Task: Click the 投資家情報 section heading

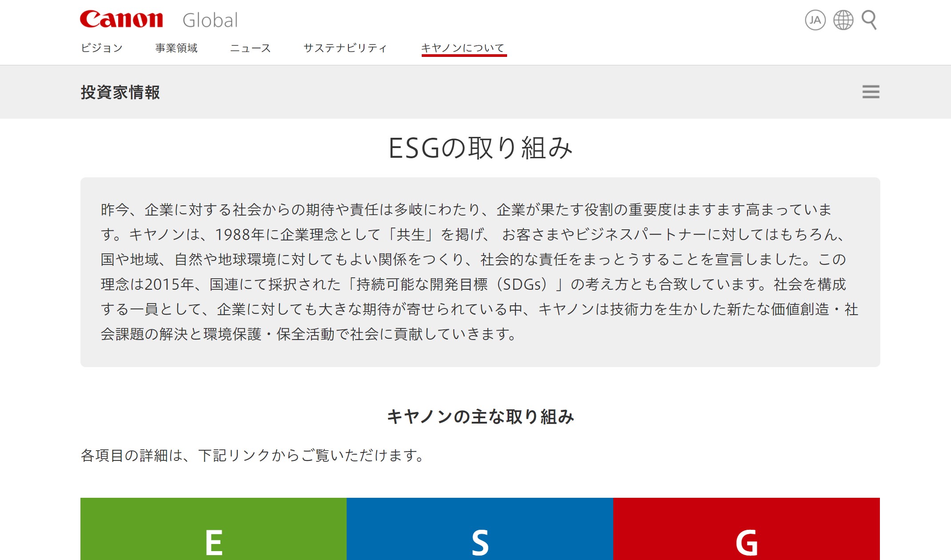Action: (x=120, y=92)
